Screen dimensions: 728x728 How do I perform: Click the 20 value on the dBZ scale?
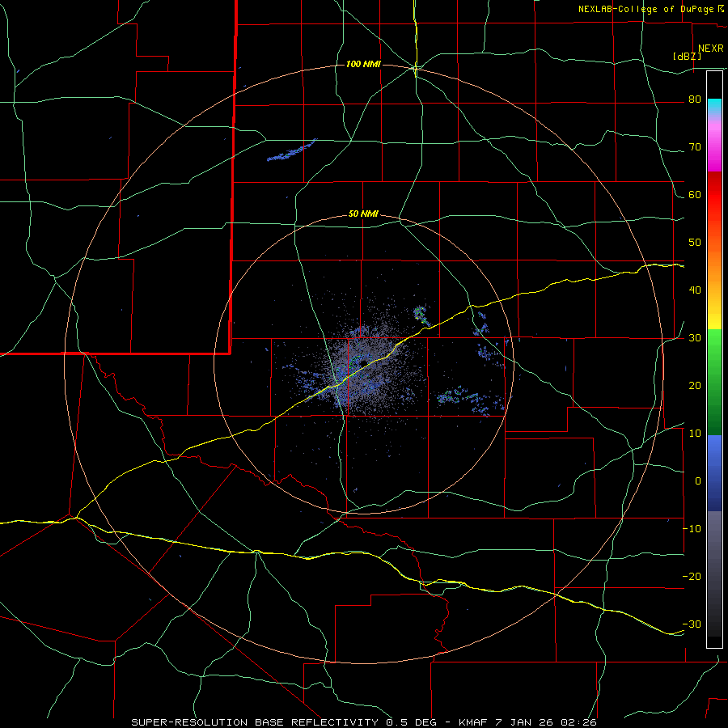coord(695,385)
